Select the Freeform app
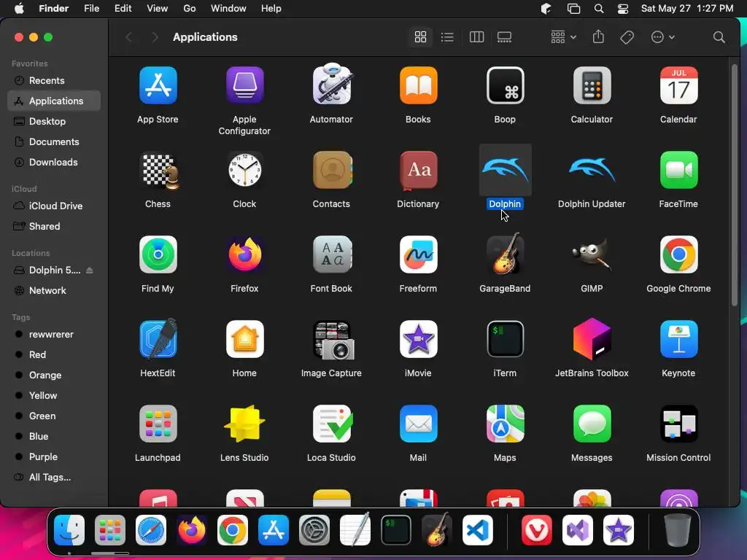This screenshot has height=560, width=747. pos(418,254)
